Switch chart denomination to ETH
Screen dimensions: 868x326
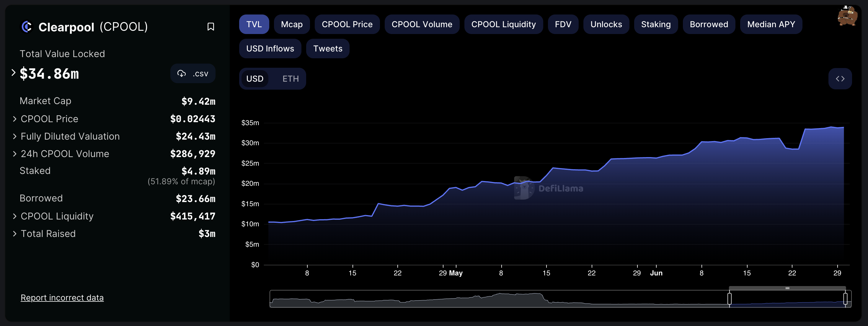[x=290, y=79]
